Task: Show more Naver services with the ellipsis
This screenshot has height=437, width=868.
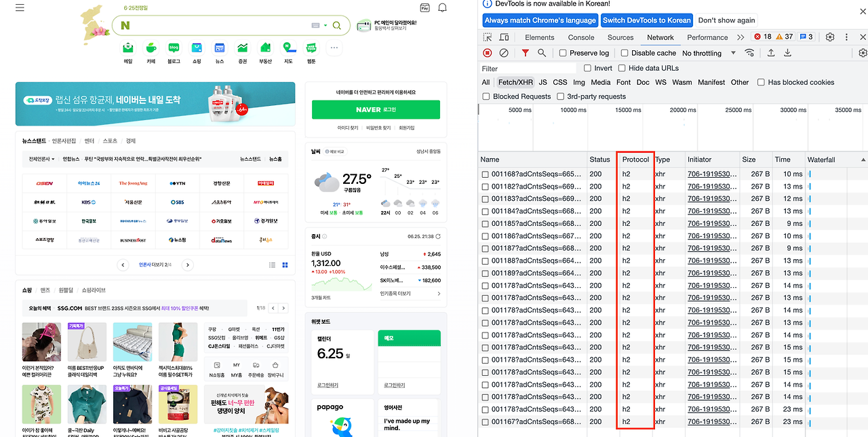Action: pyautogui.click(x=334, y=47)
